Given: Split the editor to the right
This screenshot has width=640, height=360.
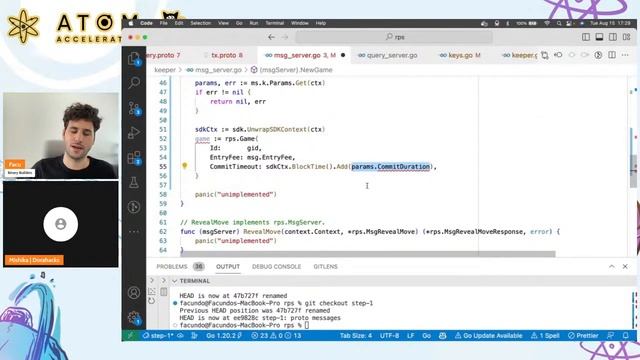Looking at the screenshot, I should [x=612, y=55].
